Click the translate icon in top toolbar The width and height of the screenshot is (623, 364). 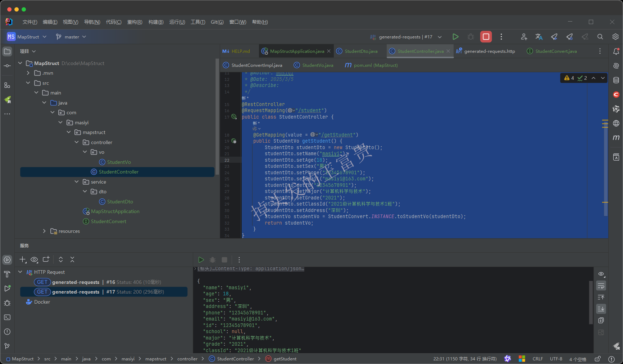[539, 37]
